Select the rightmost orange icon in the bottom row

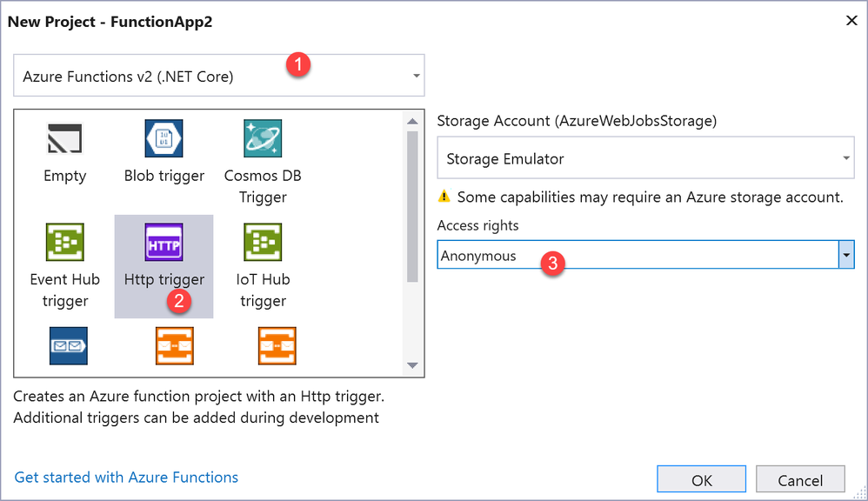[x=277, y=345]
